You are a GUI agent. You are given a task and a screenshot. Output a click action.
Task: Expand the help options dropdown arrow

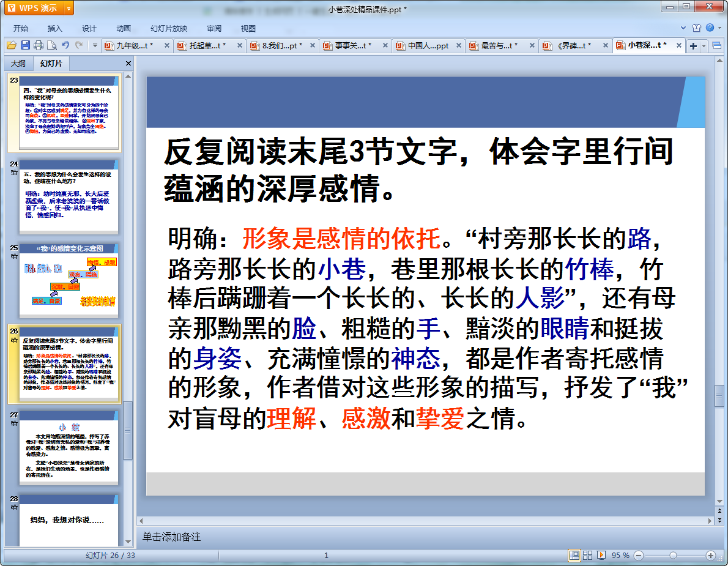coord(719,28)
